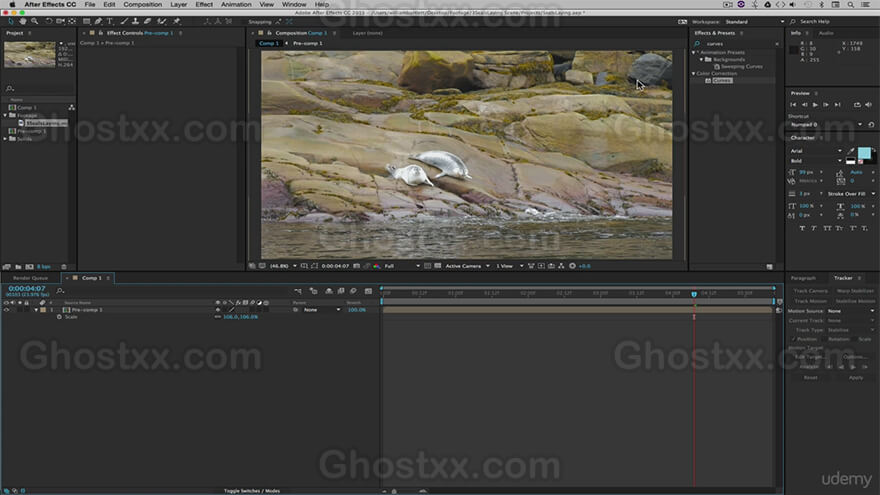Open the Stroke Over Fill dropdown
The image size is (880, 495).
coord(851,194)
